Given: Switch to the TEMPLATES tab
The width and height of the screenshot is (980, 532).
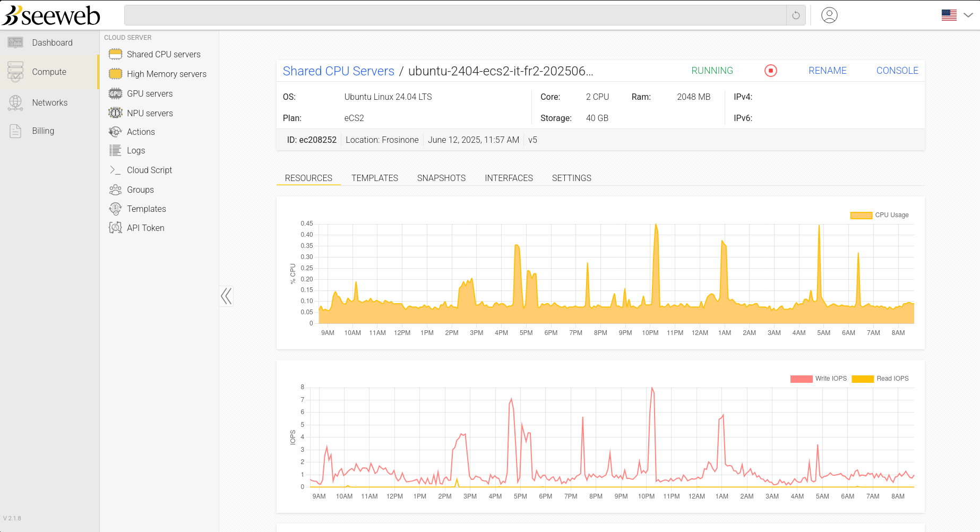Looking at the screenshot, I should point(375,178).
